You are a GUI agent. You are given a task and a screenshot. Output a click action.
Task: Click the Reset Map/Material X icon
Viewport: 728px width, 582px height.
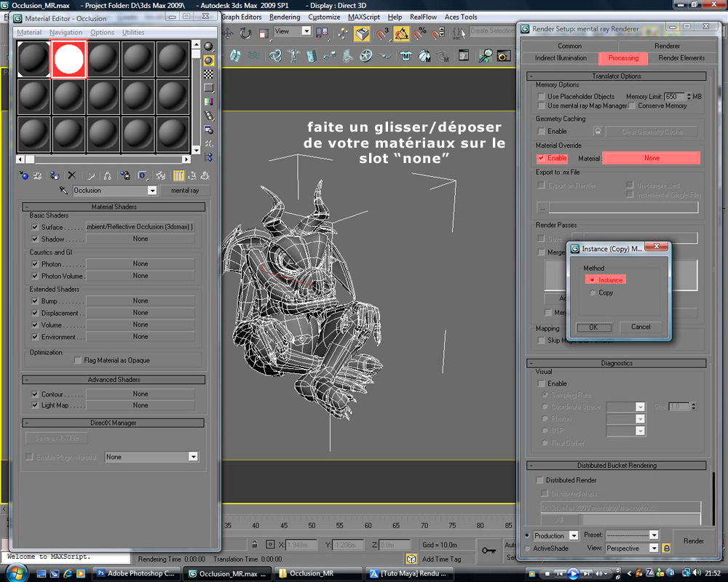71,175
